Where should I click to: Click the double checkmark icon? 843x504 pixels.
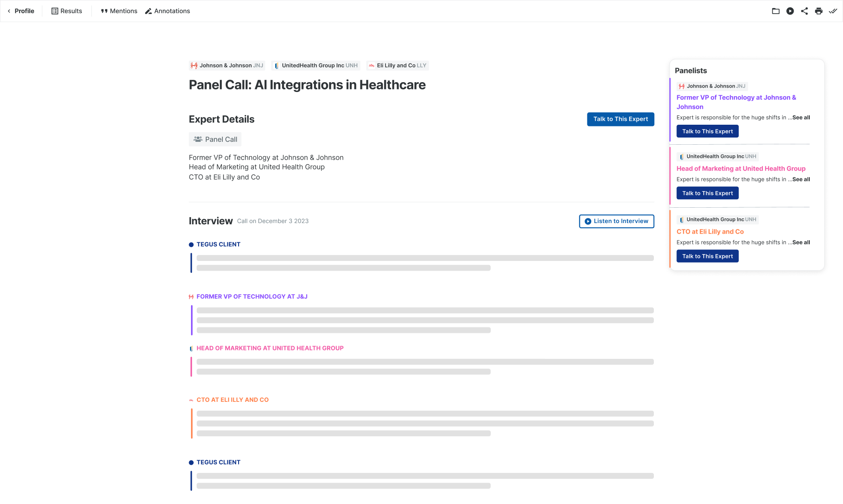(833, 11)
